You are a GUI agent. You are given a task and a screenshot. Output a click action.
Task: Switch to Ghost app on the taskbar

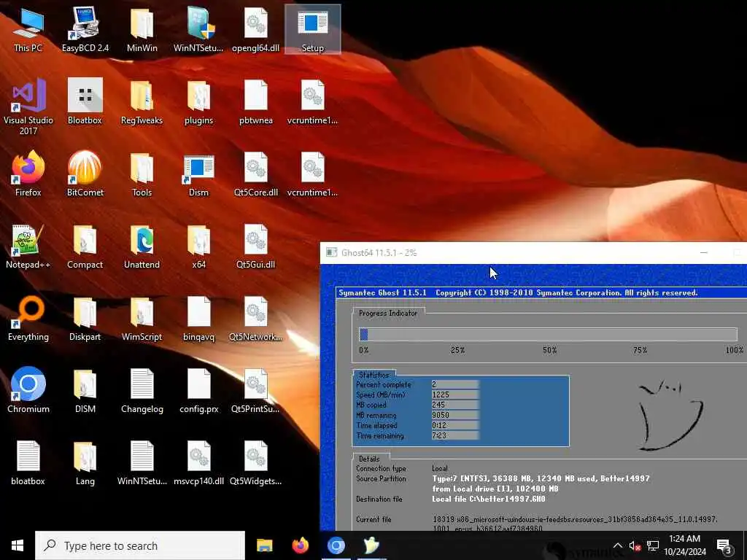371,545
